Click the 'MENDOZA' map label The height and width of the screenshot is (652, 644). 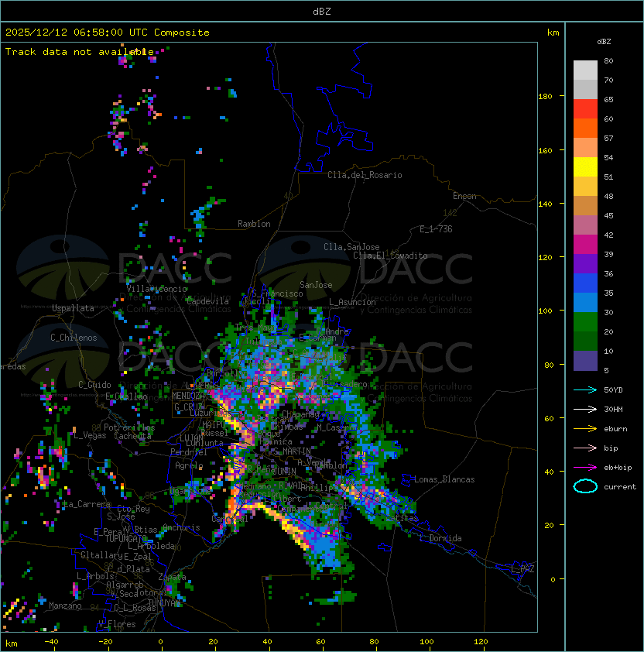point(188,395)
